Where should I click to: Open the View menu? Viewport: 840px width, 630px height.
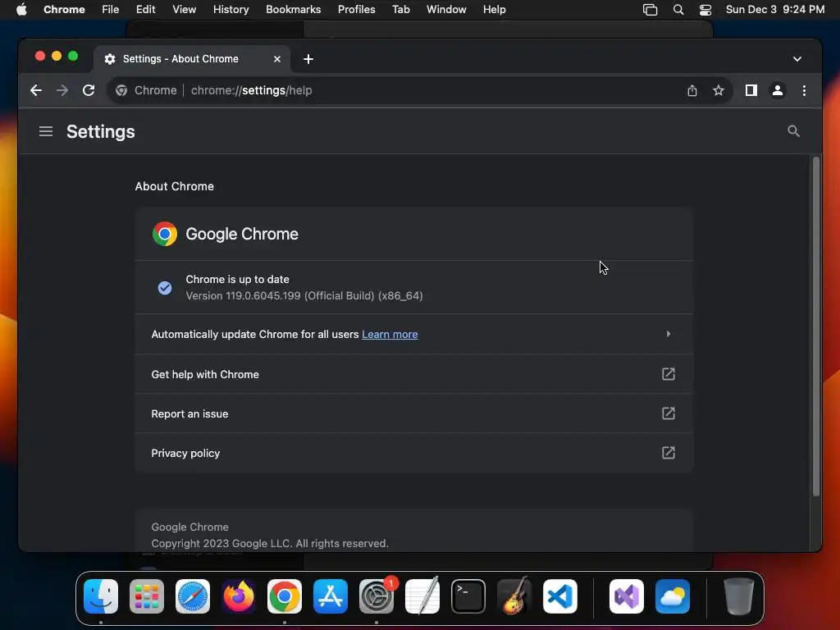tap(184, 10)
